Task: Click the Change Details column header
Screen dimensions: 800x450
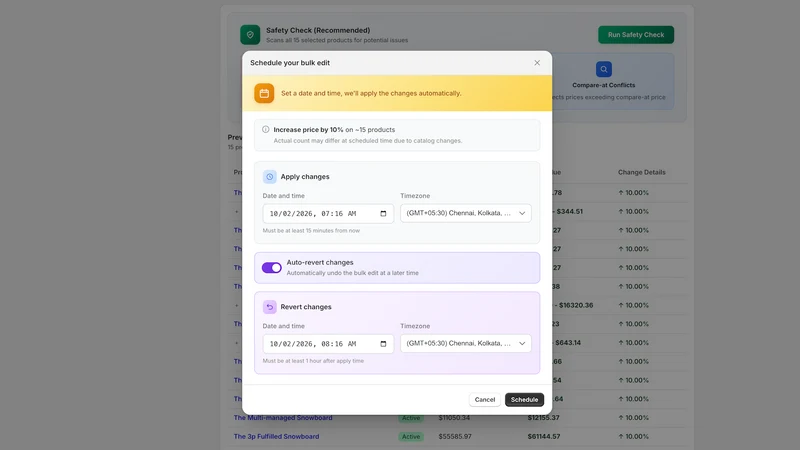Action: (x=641, y=172)
